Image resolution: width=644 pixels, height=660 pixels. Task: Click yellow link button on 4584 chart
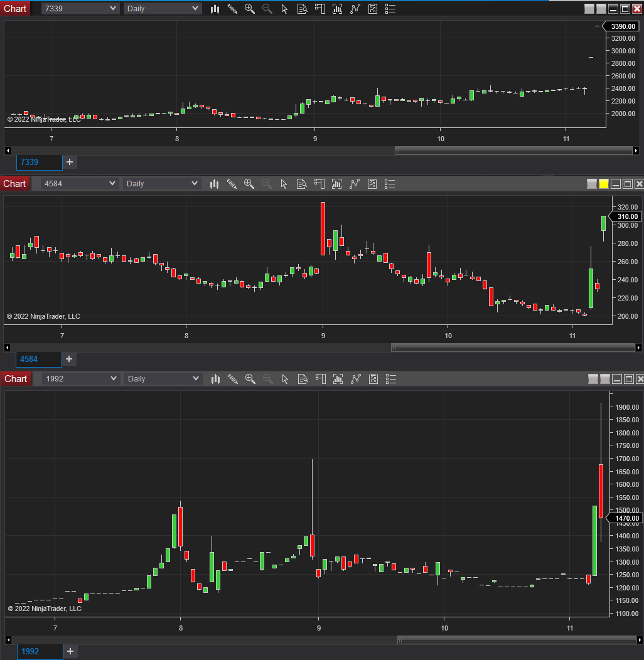click(x=604, y=184)
